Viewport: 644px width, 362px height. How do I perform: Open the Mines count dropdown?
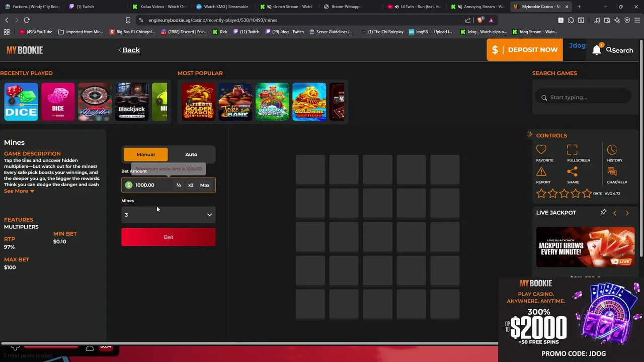[x=168, y=215]
